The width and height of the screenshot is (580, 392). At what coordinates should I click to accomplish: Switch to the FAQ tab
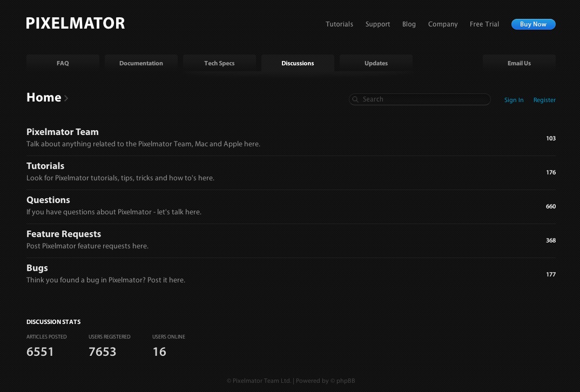click(x=63, y=63)
